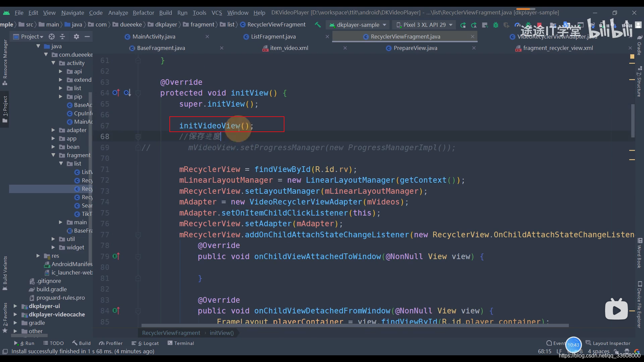Collapse the fragment folder
Image resolution: width=644 pixels, height=362 pixels.
click(x=53, y=155)
